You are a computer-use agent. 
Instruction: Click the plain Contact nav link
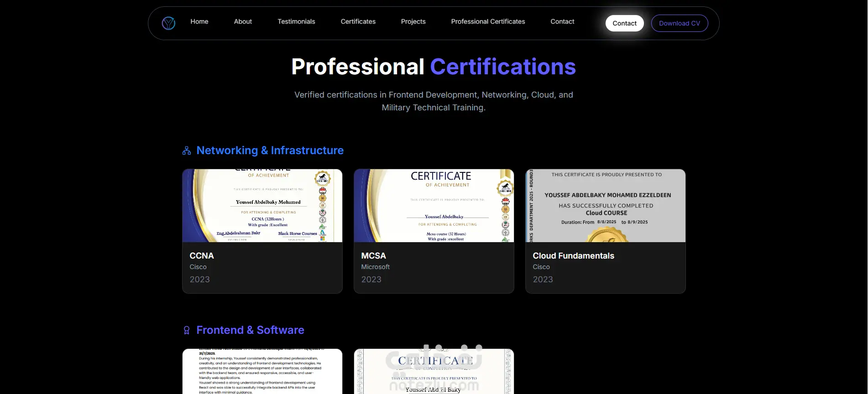[562, 21]
